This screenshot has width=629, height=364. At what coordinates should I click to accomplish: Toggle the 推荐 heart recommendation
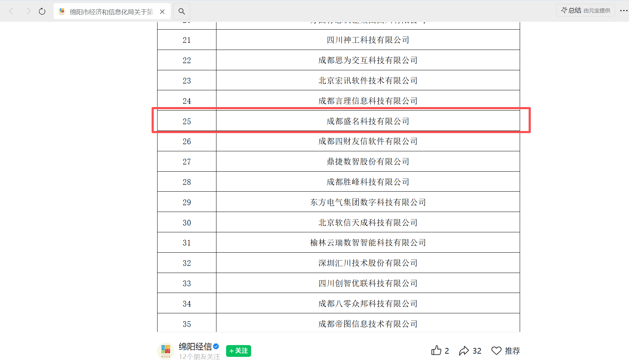(496, 351)
